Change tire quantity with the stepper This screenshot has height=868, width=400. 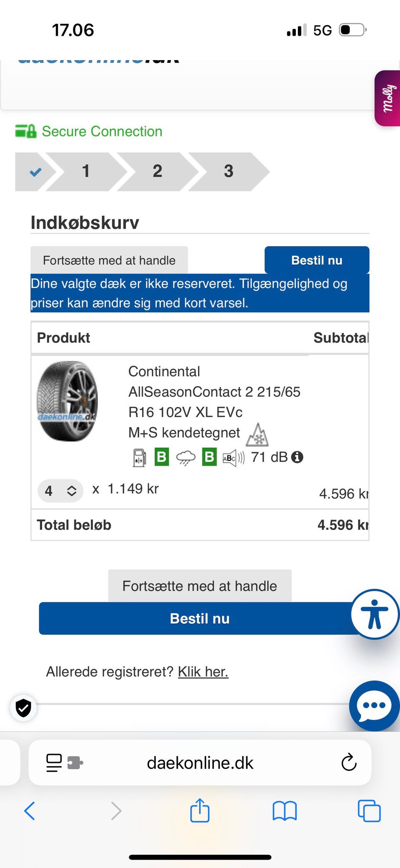coord(60,491)
